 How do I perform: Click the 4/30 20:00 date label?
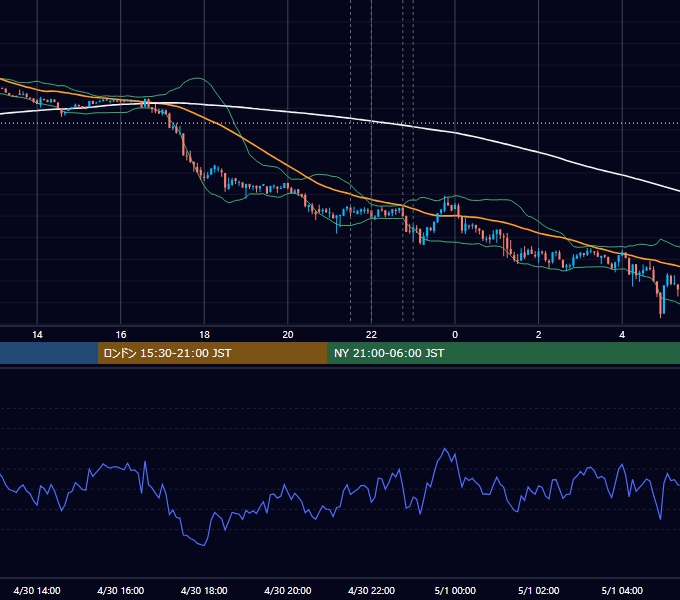288,590
